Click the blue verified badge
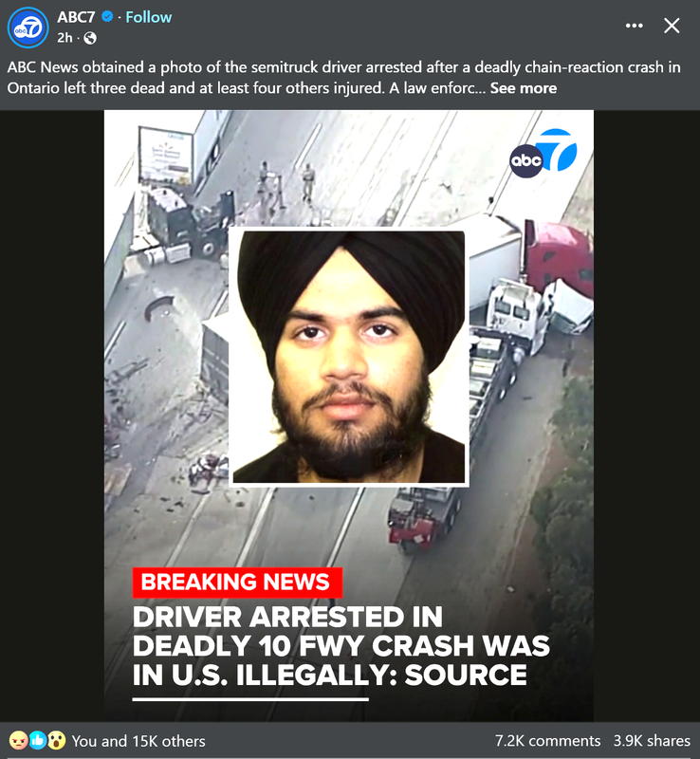The image size is (700, 759). (107, 17)
